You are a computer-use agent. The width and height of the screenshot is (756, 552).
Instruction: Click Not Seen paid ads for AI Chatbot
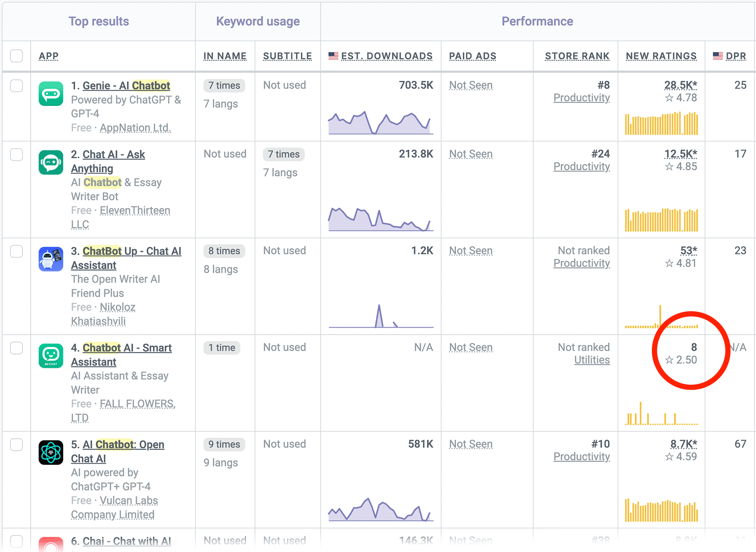pos(471,444)
